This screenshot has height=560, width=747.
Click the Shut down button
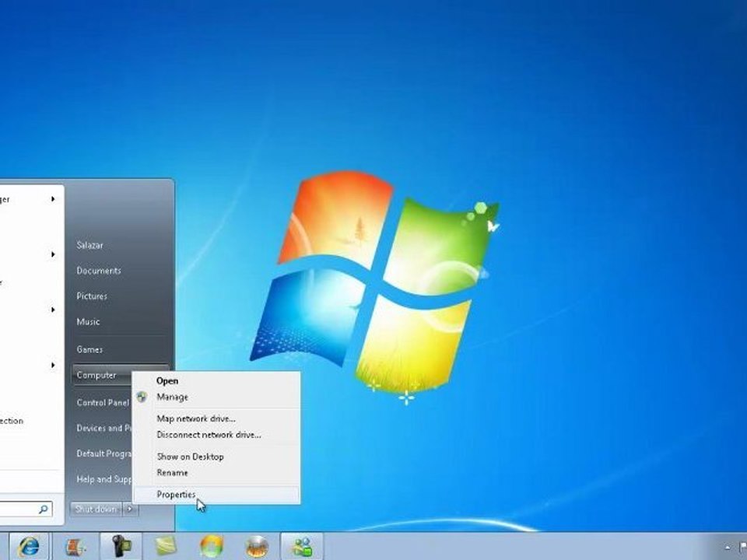(x=96, y=509)
